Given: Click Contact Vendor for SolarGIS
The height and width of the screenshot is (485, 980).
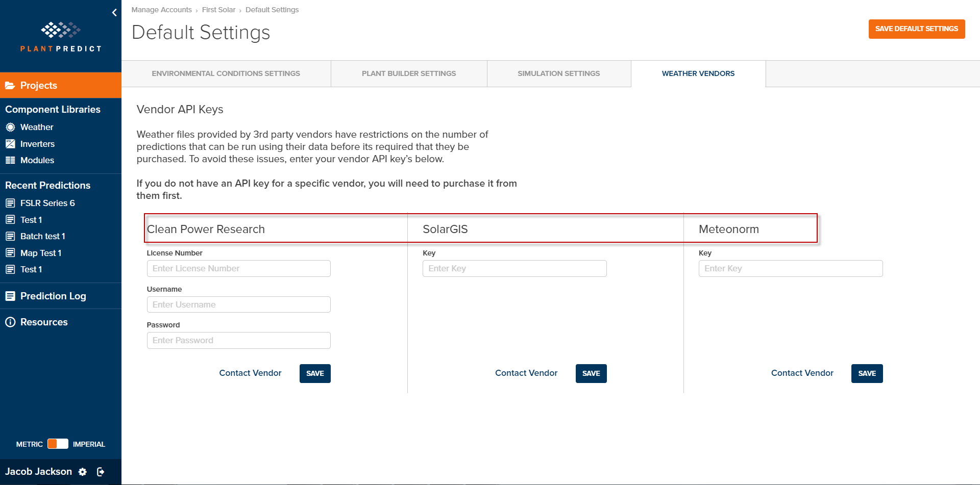Looking at the screenshot, I should point(526,373).
